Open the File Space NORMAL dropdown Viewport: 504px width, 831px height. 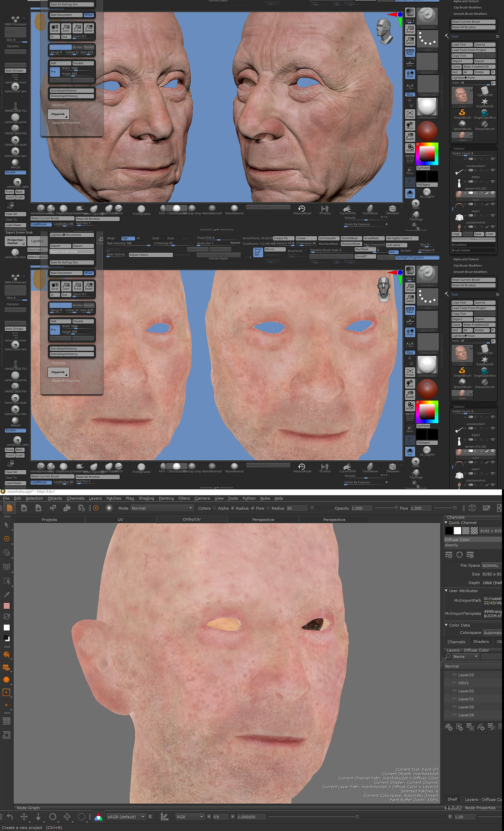[492, 565]
